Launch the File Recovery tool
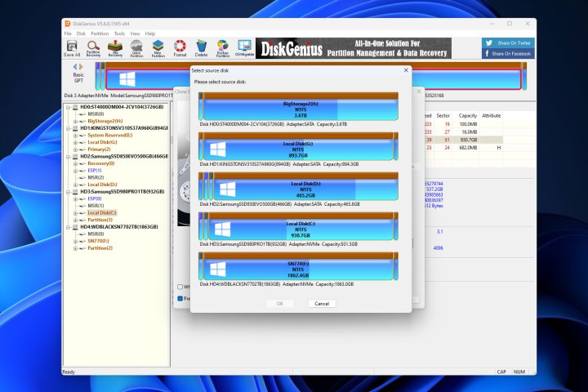 coord(115,48)
